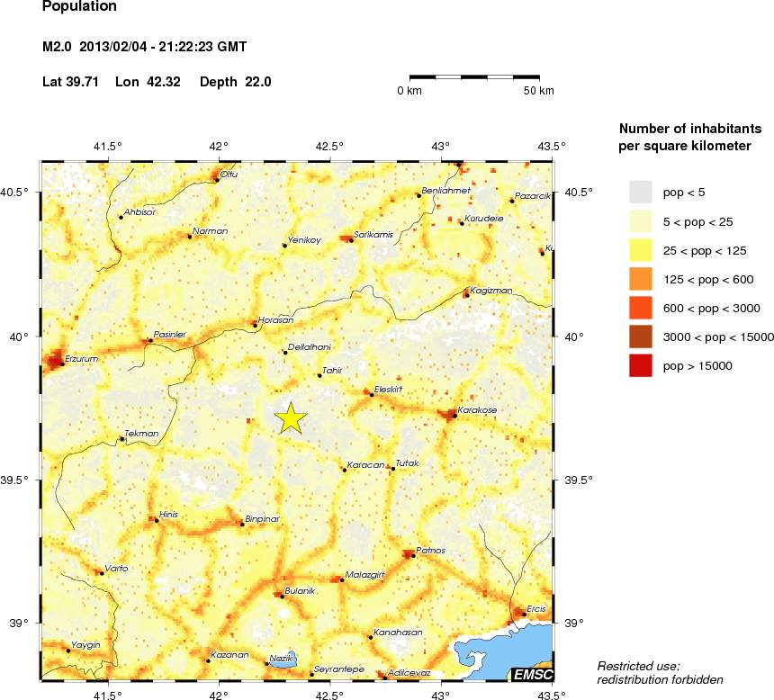
Task: Click the 'Population' map title
Action: pyautogui.click(x=79, y=7)
